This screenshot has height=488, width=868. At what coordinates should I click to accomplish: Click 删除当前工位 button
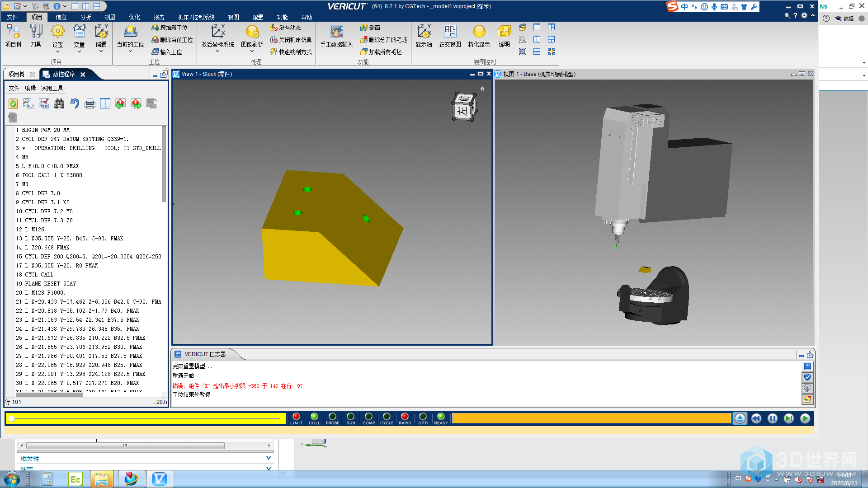tap(172, 40)
